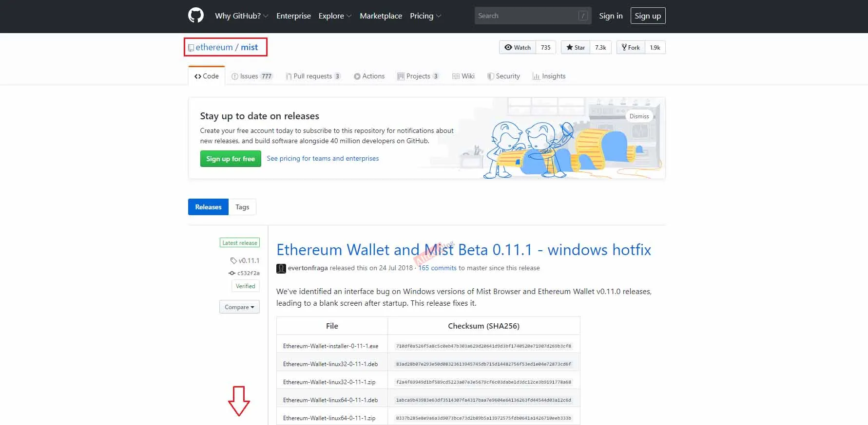This screenshot has width=868, height=425.
Task: Click the evertonfraga avatar image
Action: [281, 268]
